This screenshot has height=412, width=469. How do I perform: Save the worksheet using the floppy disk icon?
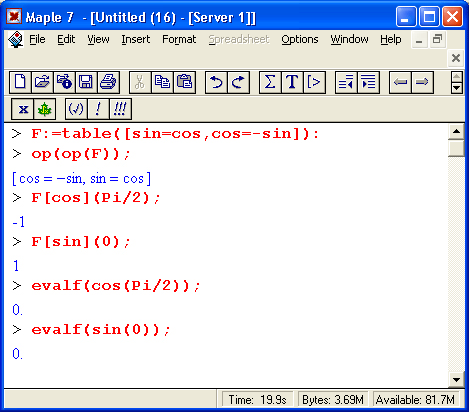point(86,82)
